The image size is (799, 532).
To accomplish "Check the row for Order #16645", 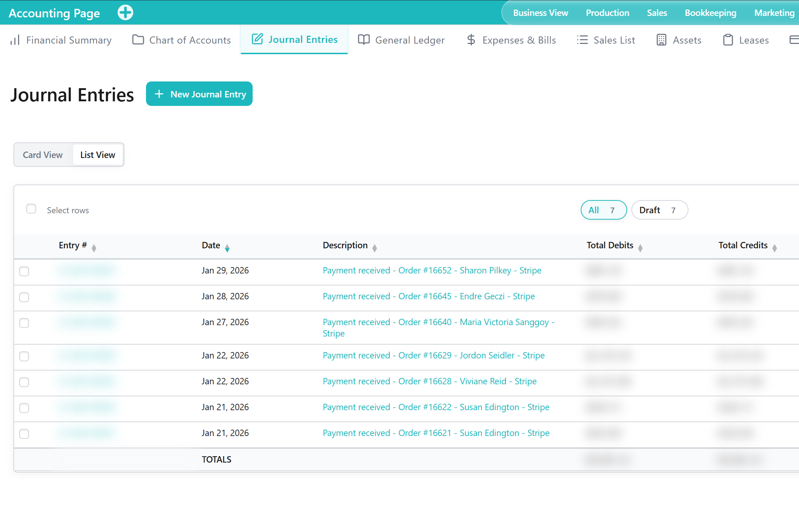I will 24,297.
